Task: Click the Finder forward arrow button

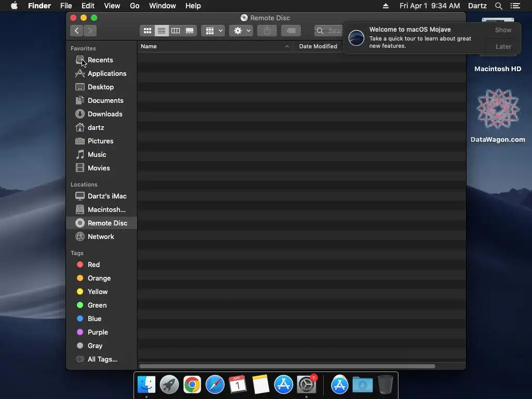Action: click(90, 31)
